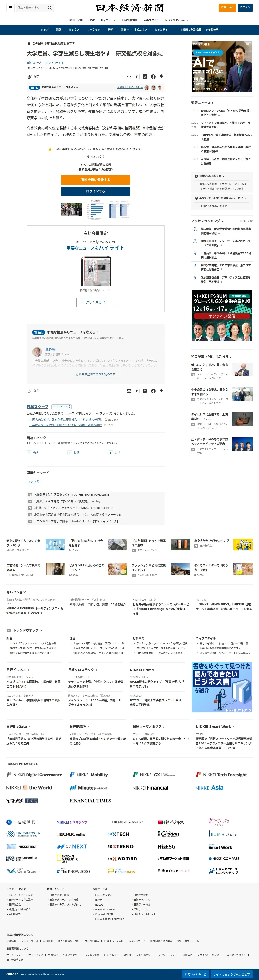Click the info icon beside 日経からのお知らせ
The height and width of the screenshot is (980, 259).
click(x=196, y=176)
